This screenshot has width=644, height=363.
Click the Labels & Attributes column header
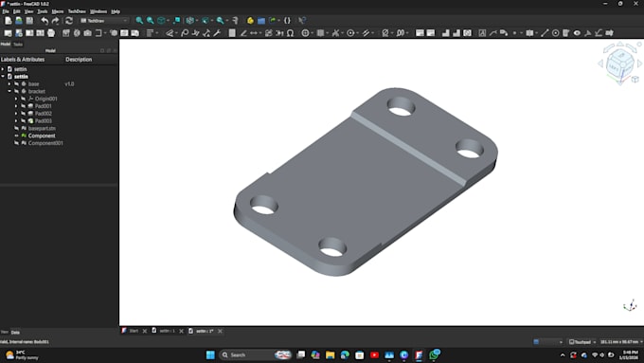tap(23, 60)
